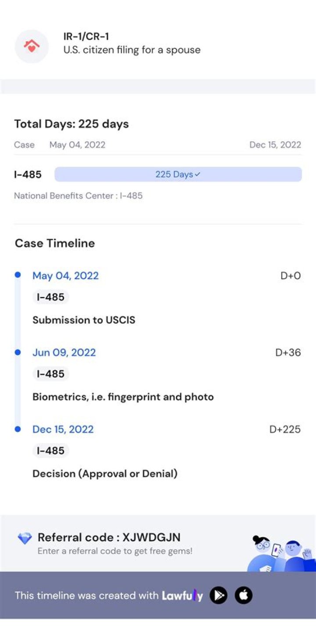Click the 225 Days progress bar

click(178, 174)
